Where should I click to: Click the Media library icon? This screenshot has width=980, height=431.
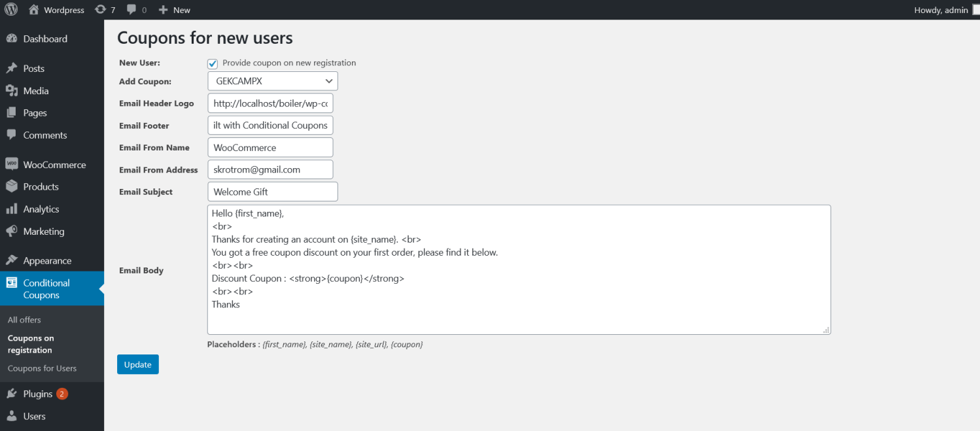[x=12, y=90]
